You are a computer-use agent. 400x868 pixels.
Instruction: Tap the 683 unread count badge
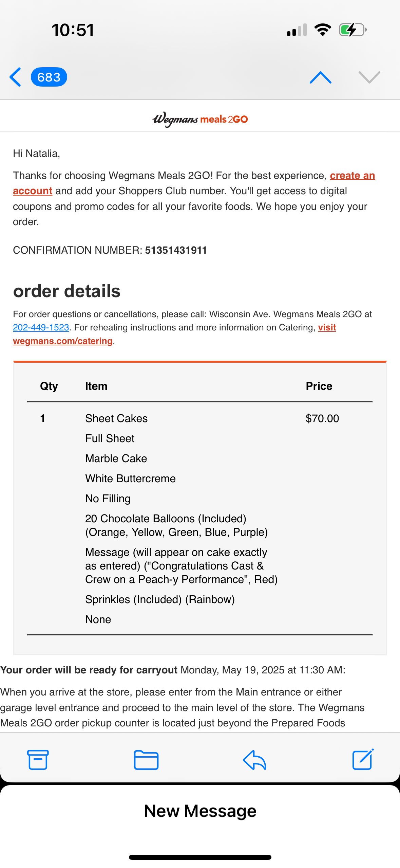point(49,77)
